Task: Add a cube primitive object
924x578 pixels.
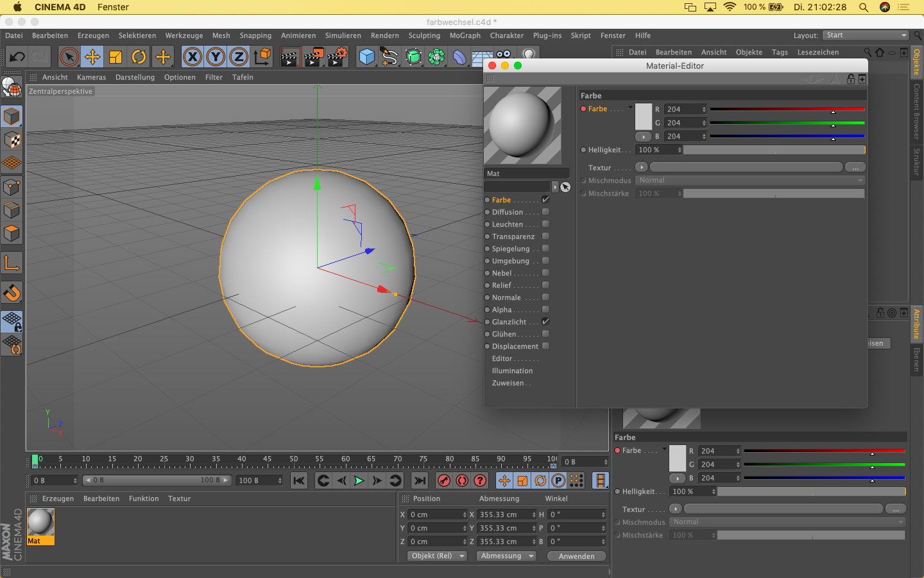Action: [367, 57]
